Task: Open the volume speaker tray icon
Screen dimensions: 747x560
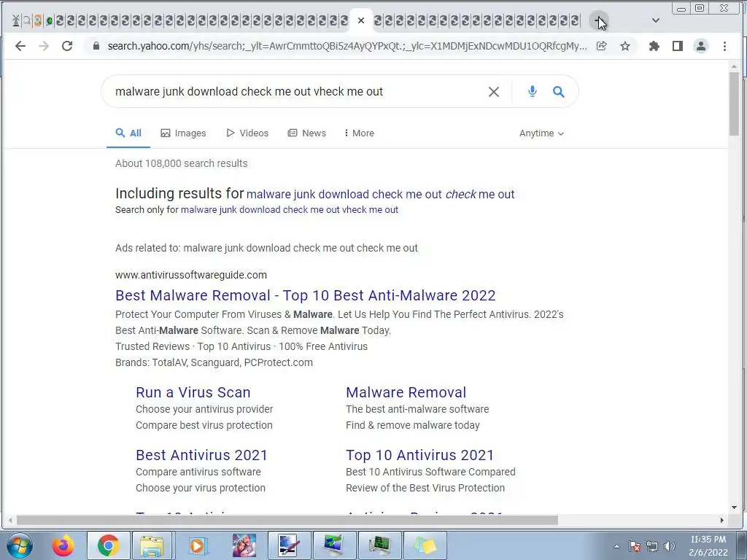Action: [x=670, y=546]
